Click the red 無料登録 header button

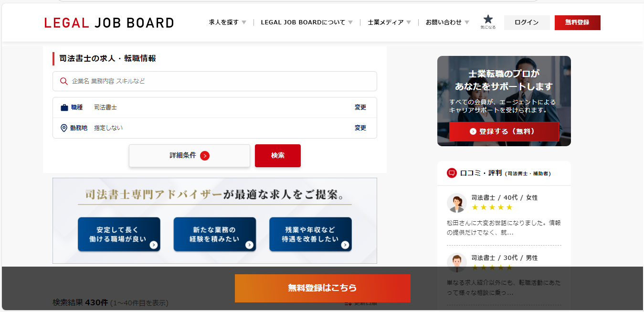577,22
